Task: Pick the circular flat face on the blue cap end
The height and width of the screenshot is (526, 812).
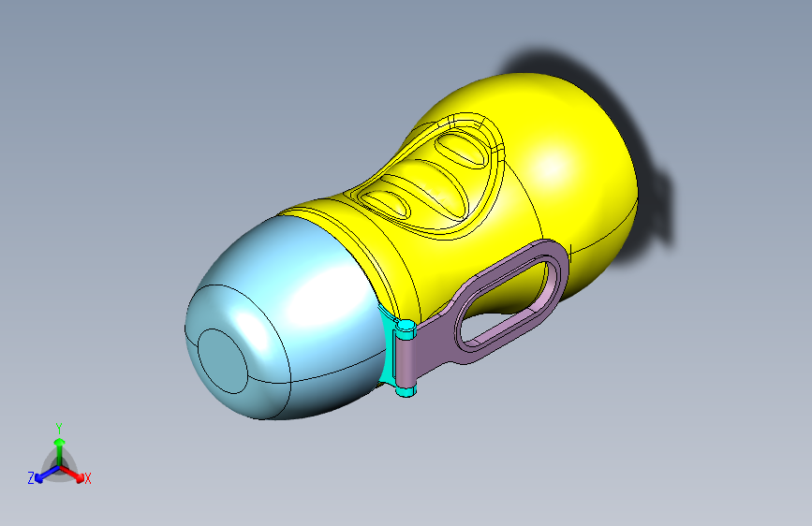Action: click(223, 361)
